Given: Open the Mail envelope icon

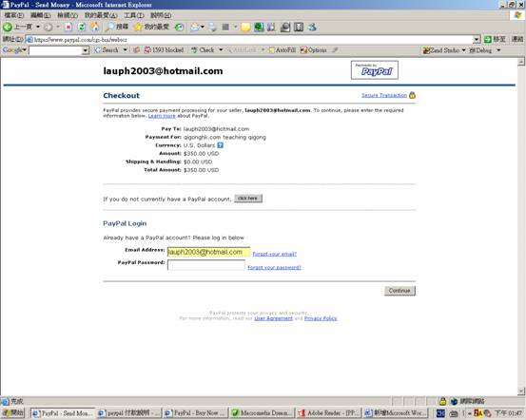Looking at the screenshot, I should click(x=195, y=28).
